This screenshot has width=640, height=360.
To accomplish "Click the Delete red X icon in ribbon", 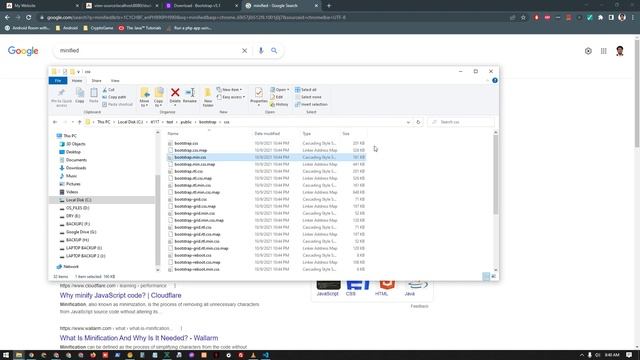I will (x=175, y=93).
